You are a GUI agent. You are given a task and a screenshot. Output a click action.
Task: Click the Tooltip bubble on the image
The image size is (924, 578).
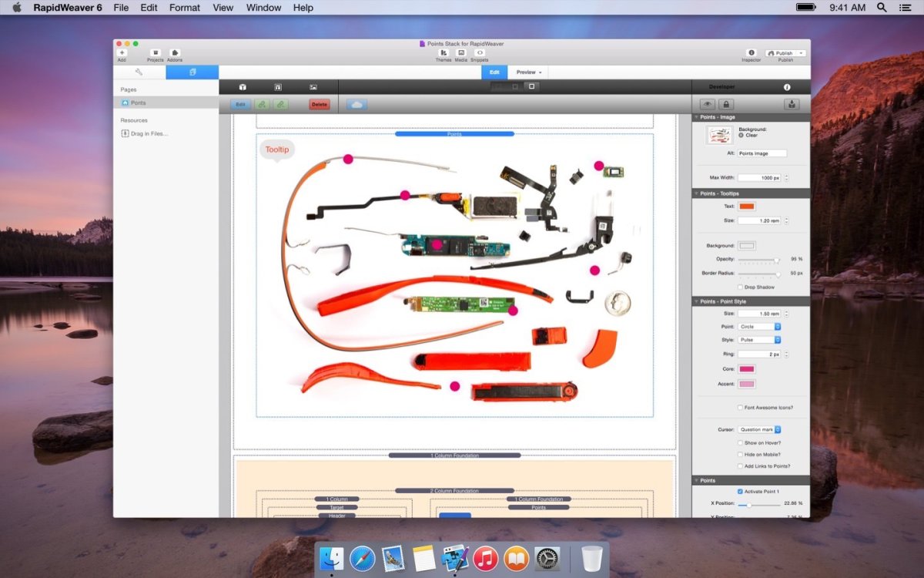tap(277, 150)
